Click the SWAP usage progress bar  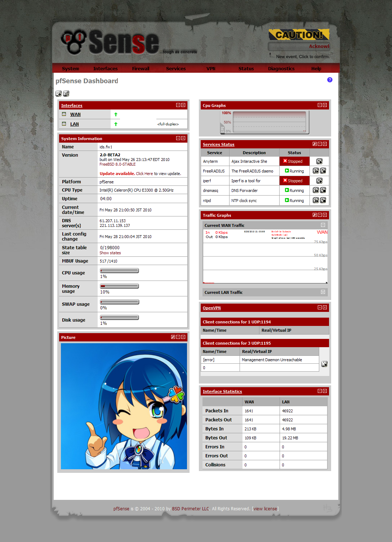pyautogui.click(x=119, y=302)
